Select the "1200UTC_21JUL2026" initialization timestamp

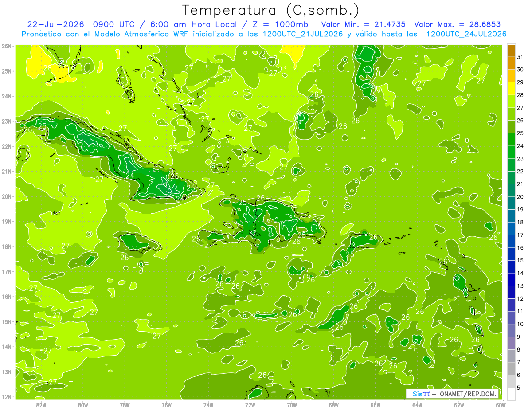click(x=303, y=34)
